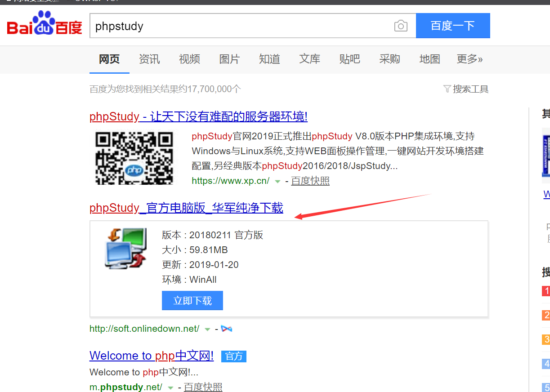The width and height of the screenshot is (550, 392).
Task: Click the text 大小 : 59.81MB
Action: coord(195,249)
